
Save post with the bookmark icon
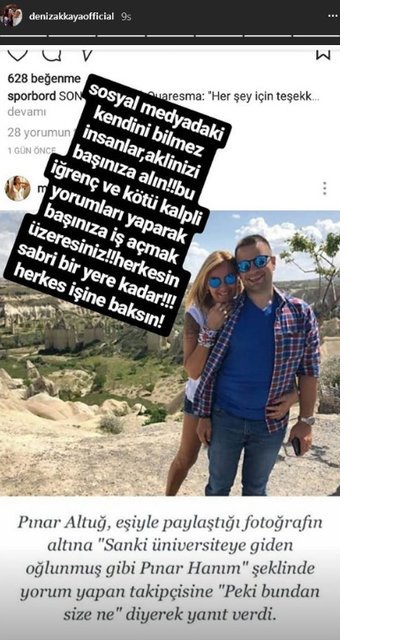pos(323,55)
